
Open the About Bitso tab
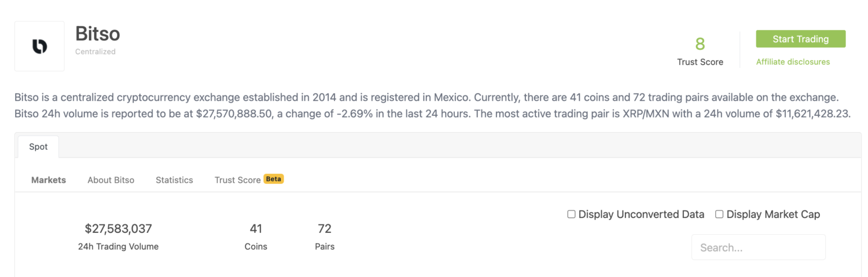click(111, 180)
